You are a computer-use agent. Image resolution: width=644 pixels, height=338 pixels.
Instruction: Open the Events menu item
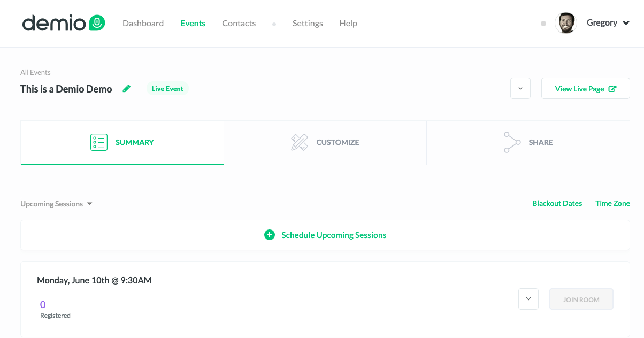point(193,24)
